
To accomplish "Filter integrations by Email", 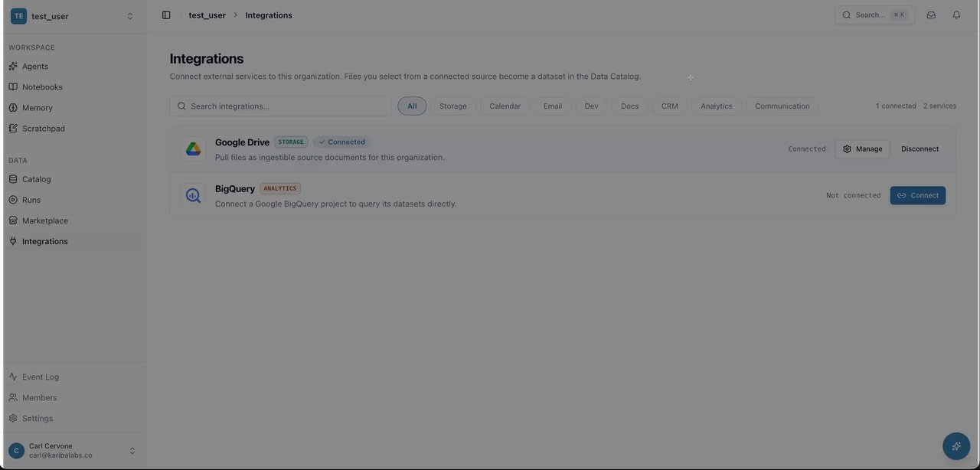I will pos(553,106).
